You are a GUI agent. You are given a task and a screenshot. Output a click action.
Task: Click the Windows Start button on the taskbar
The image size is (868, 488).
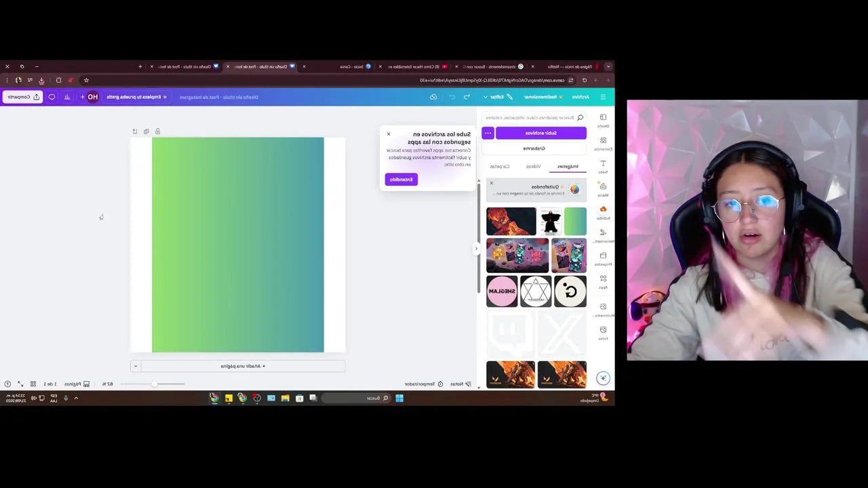click(399, 398)
